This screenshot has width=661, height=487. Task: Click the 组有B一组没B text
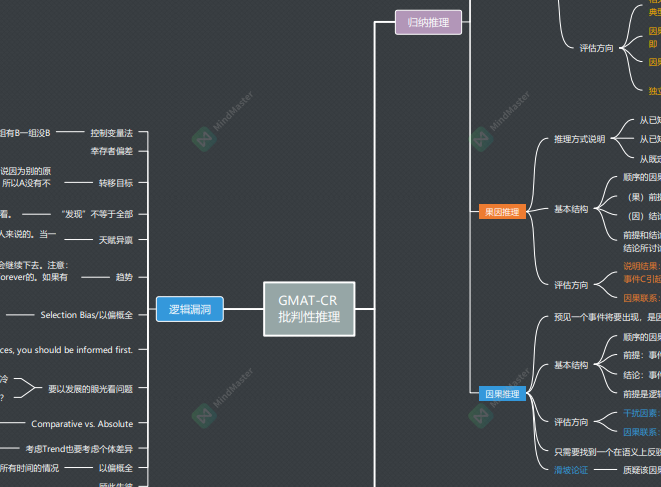point(25,133)
